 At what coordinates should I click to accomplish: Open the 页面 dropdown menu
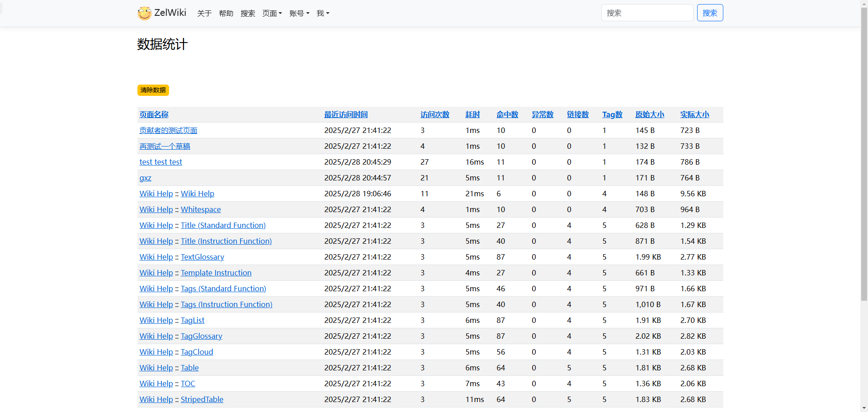pos(272,14)
